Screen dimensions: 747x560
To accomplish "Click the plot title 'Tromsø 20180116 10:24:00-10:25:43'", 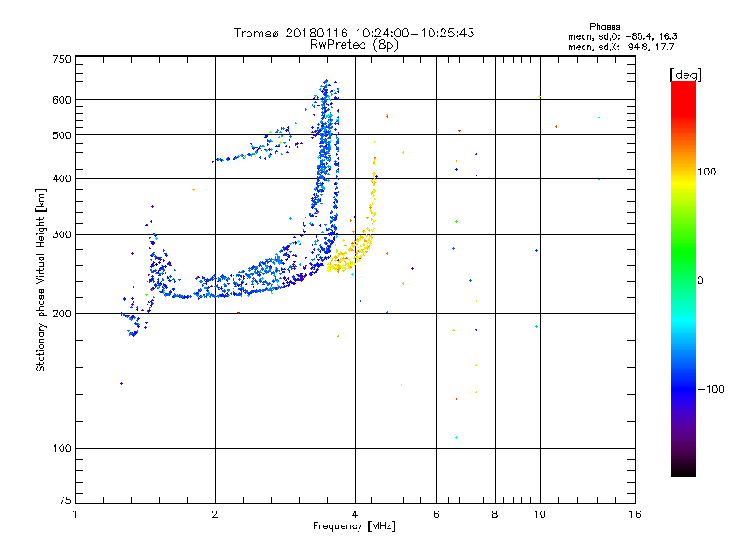I will [354, 33].
